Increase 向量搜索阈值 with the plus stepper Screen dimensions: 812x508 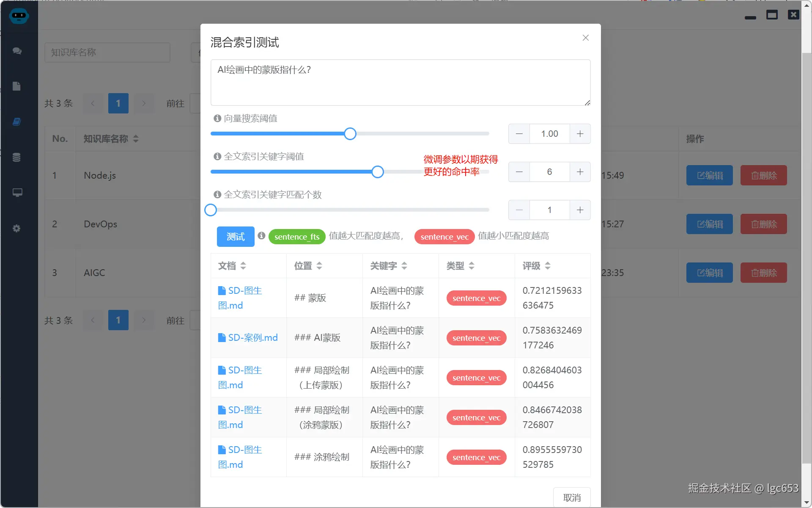coord(580,133)
